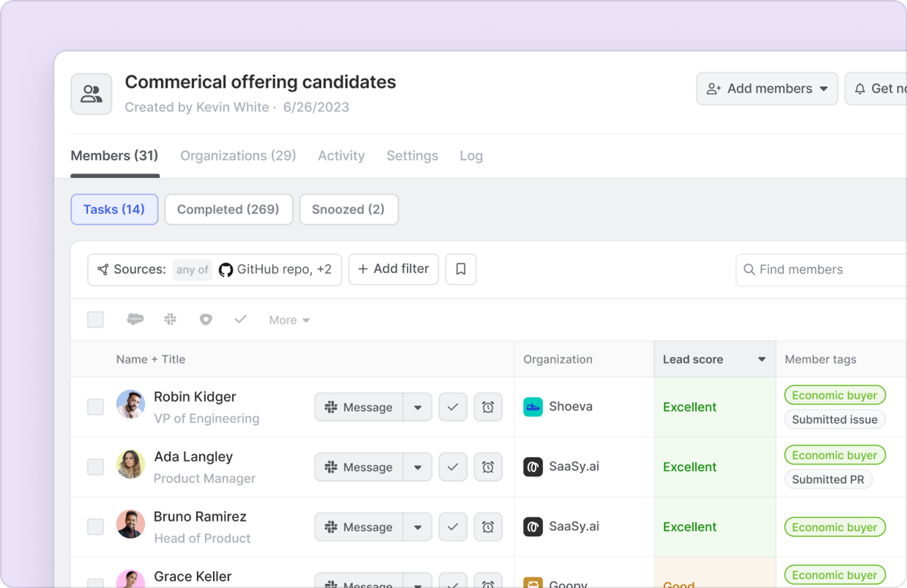This screenshot has height=588, width=907.
Task: Click the bulk mark-complete checkmark icon
Action: 241,320
